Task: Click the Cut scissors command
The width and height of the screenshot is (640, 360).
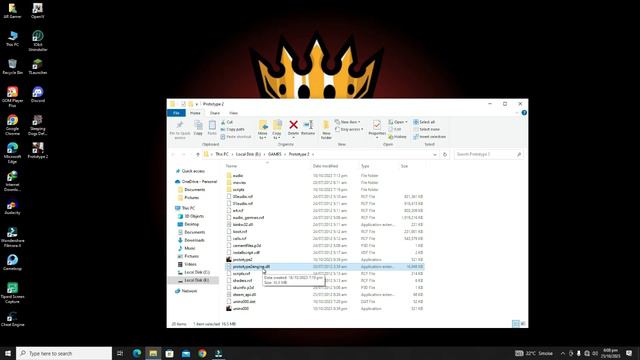Action: pos(227,122)
